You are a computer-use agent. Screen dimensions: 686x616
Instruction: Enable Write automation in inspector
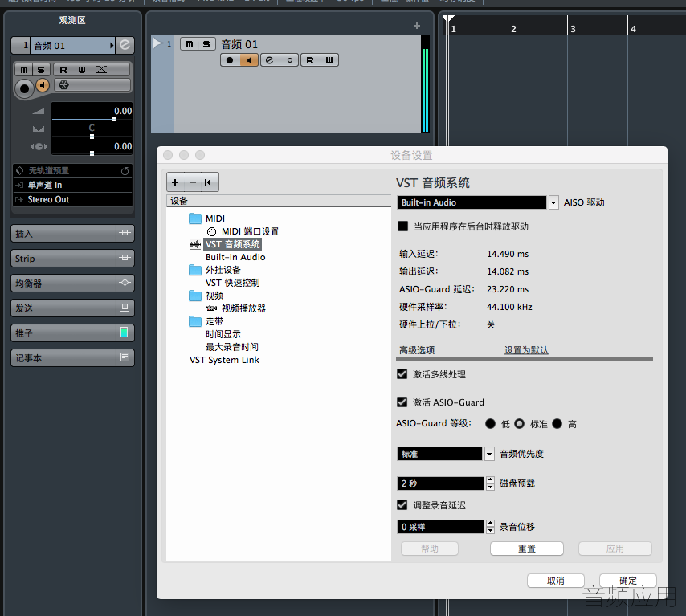point(82,70)
